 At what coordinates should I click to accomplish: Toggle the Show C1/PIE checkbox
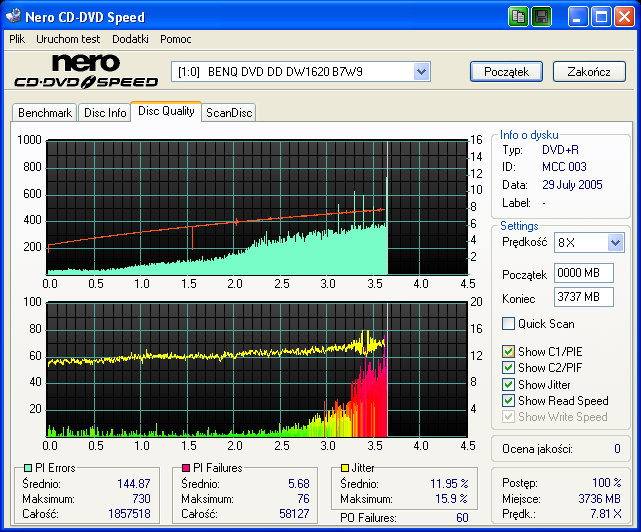508,352
